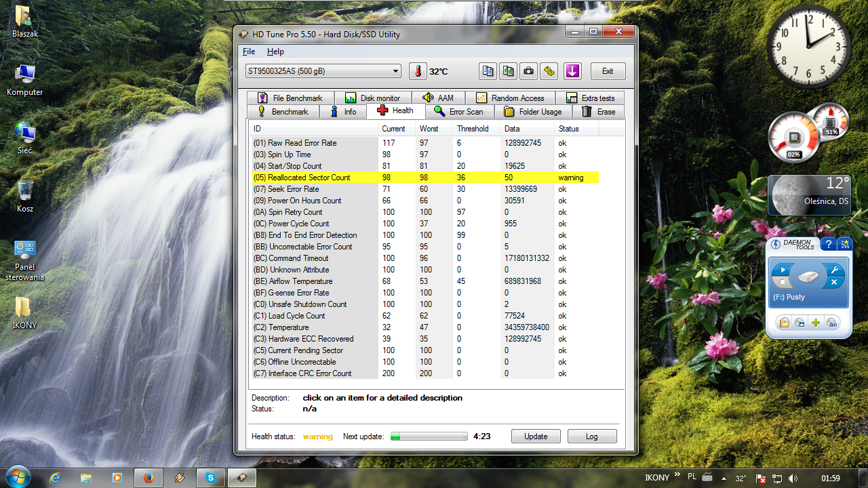This screenshot has height=488, width=868.
Task: Click the star RSS icon in DAEMON Tools gadget
Action: tap(844, 245)
